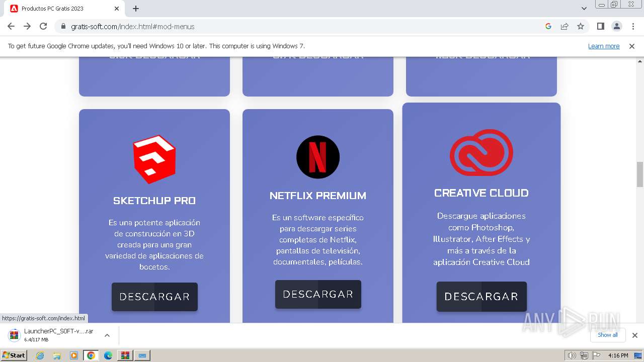Click the Netflix Premium logo

point(318,157)
